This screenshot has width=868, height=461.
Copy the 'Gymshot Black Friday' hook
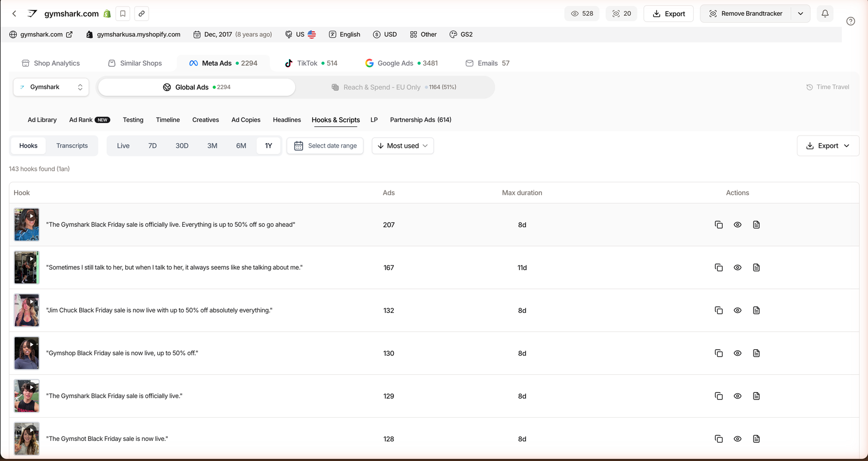tap(719, 439)
